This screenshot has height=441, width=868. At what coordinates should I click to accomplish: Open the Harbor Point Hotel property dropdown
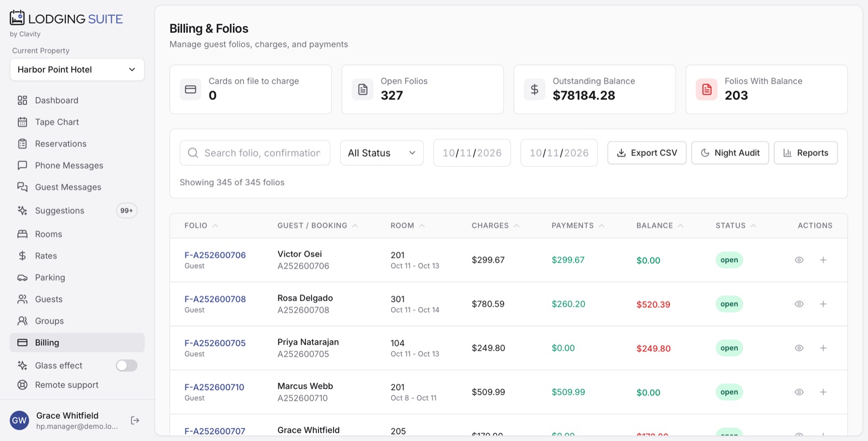pyautogui.click(x=77, y=70)
